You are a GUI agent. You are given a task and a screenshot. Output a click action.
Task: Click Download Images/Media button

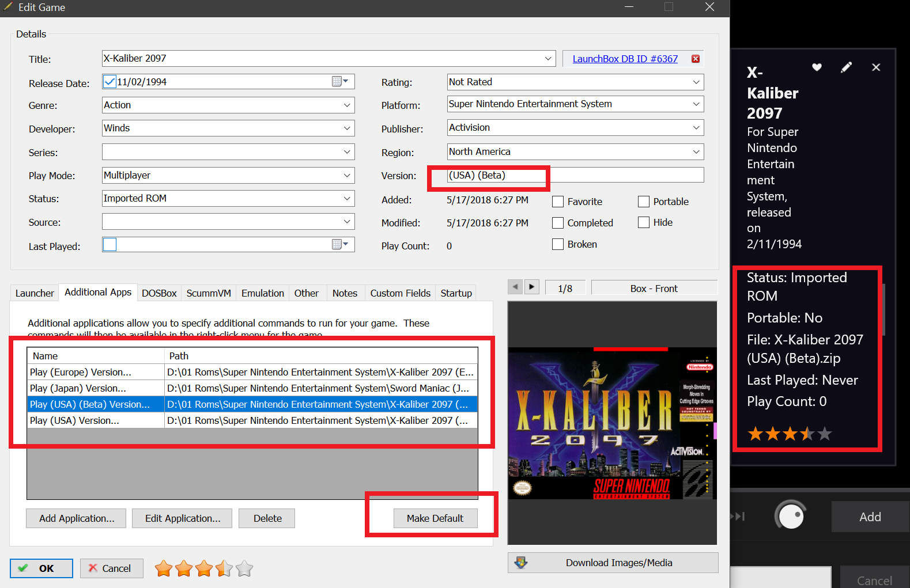pos(613,563)
